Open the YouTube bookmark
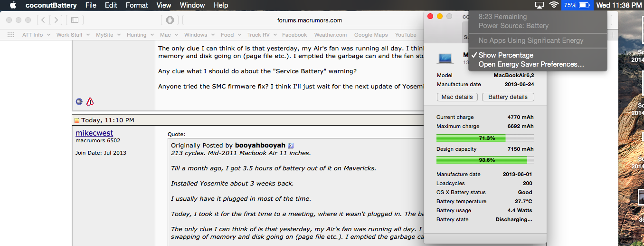 pos(406,35)
